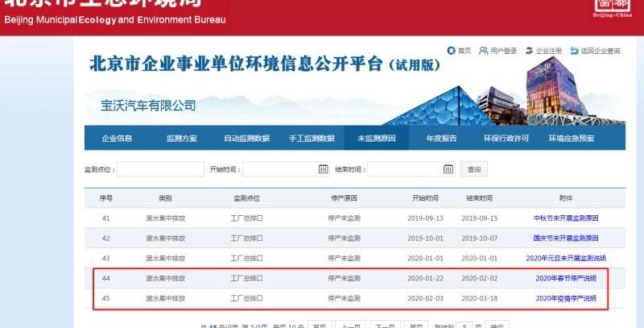Click start date 2019-09-13
Viewport: 644px width, 328px height.
click(x=425, y=218)
